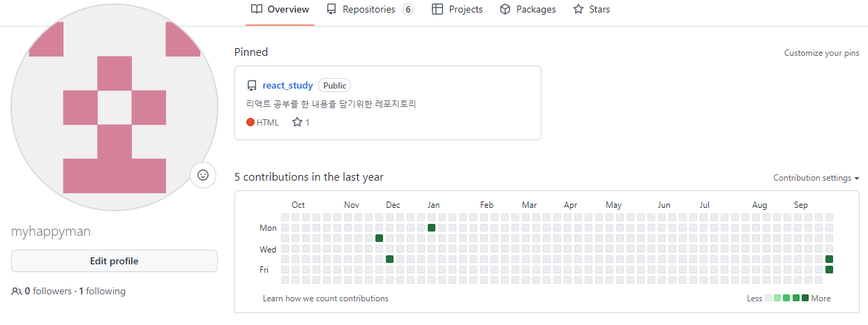This screenshot has width=868, height=325.
Task: Click Customize your pins
Action: [x=822, y=53]
